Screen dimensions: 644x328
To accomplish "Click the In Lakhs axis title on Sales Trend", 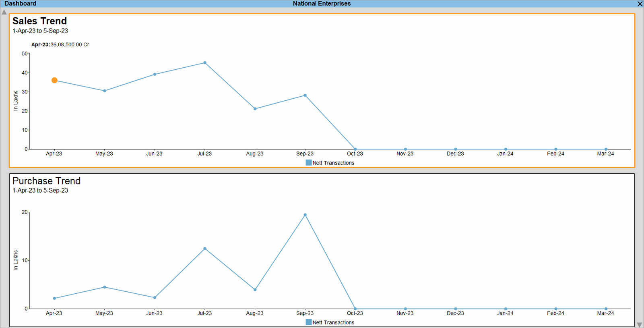I will [16, 101].
